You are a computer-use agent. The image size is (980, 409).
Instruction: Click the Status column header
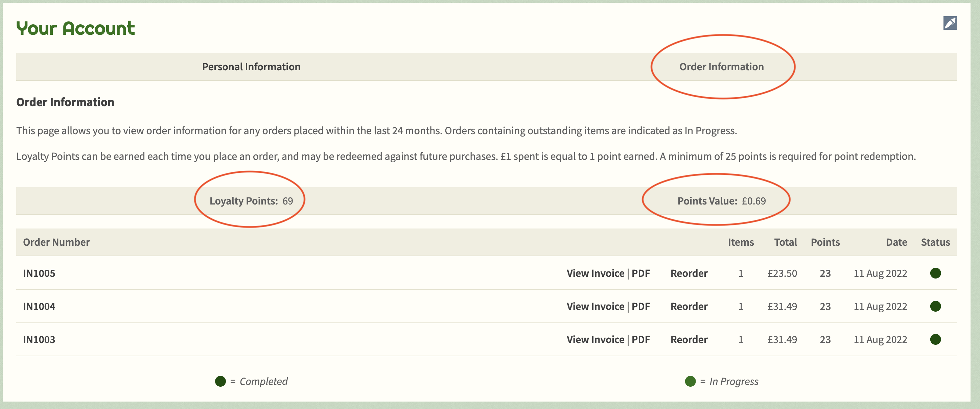point(935,242)
